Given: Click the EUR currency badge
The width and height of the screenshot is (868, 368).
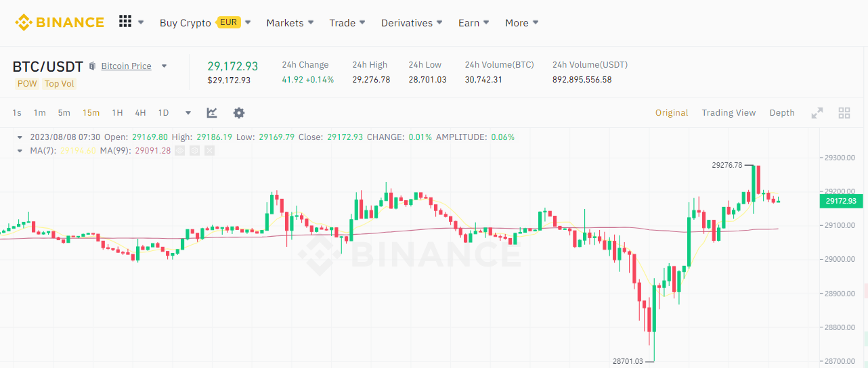Looking at the screenshot, I should tap(228, 22).
